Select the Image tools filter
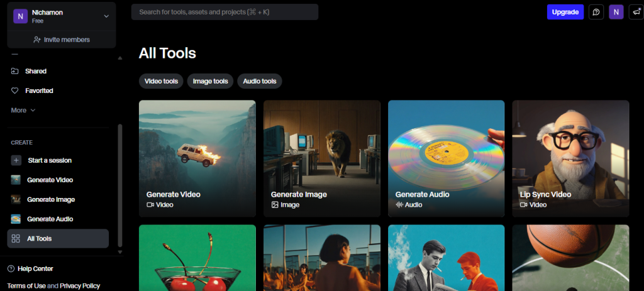This screenshot has width=644, height=291. pyautogui.click(x=210, y=81)
